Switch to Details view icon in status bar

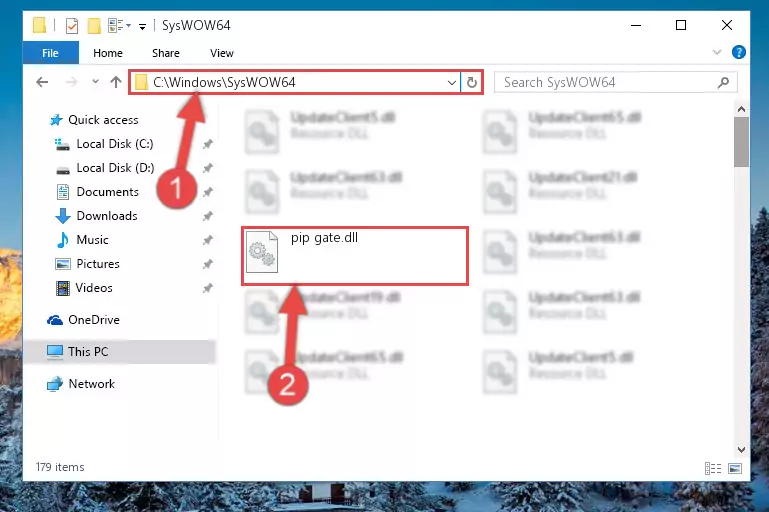point(713,468)
